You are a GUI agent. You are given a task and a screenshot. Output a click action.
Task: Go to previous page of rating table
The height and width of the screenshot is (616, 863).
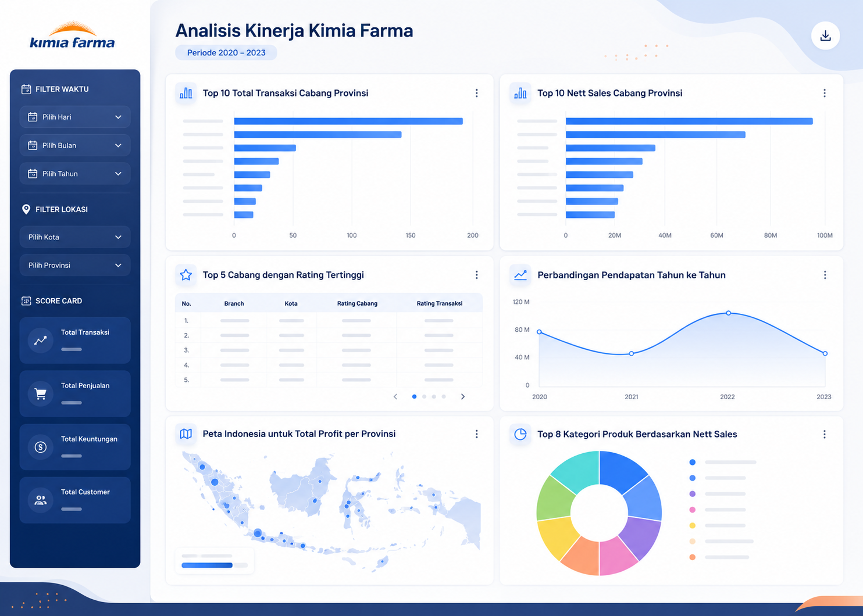point(395,396)
